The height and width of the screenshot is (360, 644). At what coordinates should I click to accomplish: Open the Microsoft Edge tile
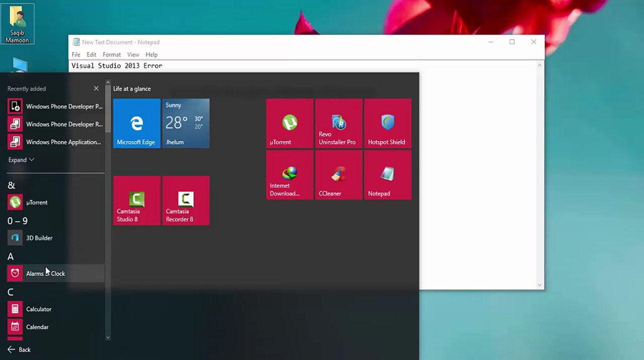coord(137,123)
